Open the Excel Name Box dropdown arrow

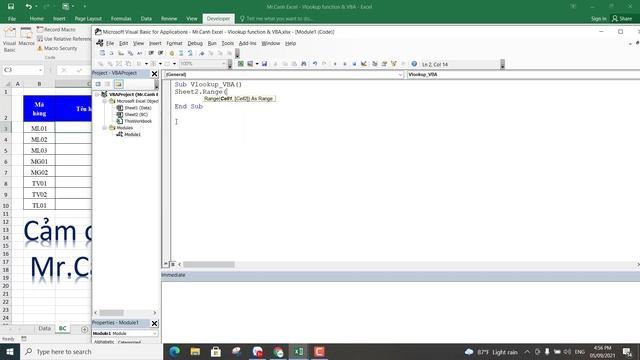[40, 70]
